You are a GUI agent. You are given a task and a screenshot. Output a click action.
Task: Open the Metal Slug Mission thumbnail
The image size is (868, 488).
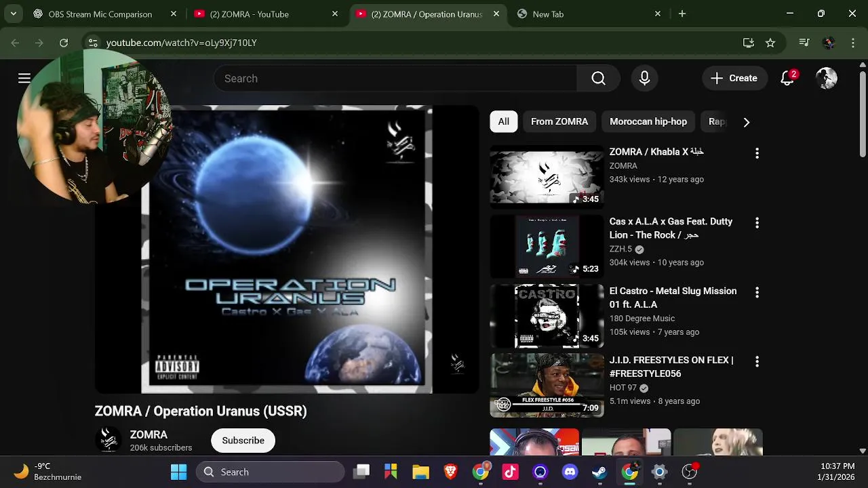tap(547, 316)
